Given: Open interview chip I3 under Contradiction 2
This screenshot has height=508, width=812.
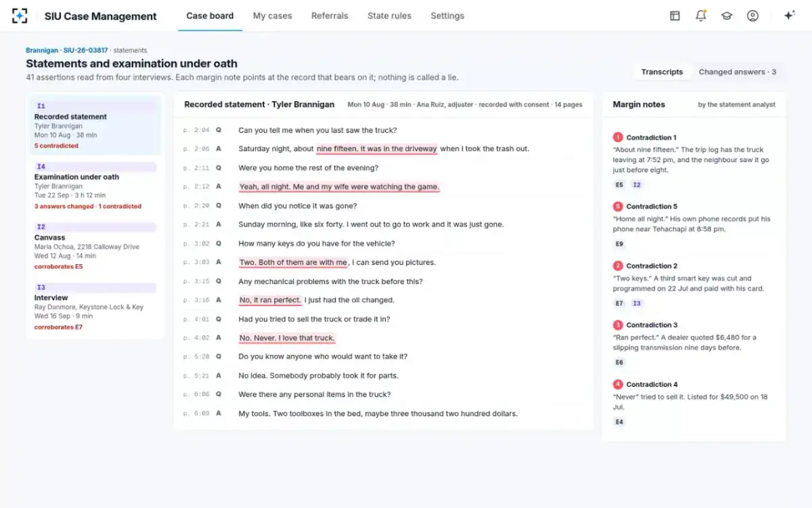Looking at the screenshot, I should pos(637,303).
